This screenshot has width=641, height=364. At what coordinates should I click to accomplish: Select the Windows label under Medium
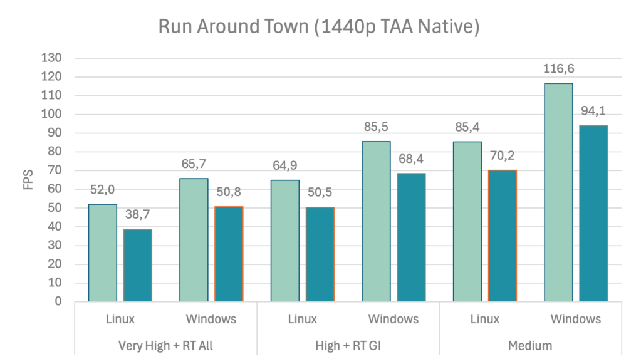pos(575,319)
